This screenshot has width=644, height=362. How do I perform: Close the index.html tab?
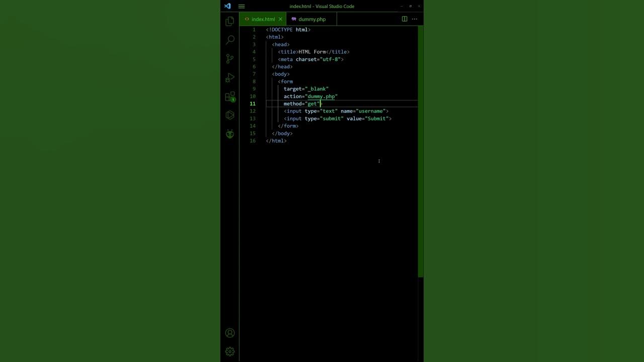(x=280, y=19)
